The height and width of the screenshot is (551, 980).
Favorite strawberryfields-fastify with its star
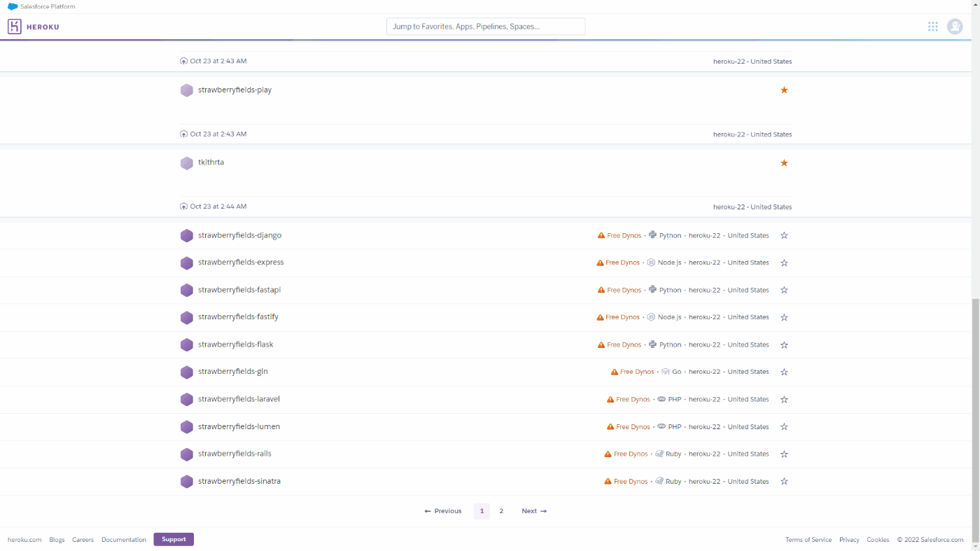click(784, 318)
